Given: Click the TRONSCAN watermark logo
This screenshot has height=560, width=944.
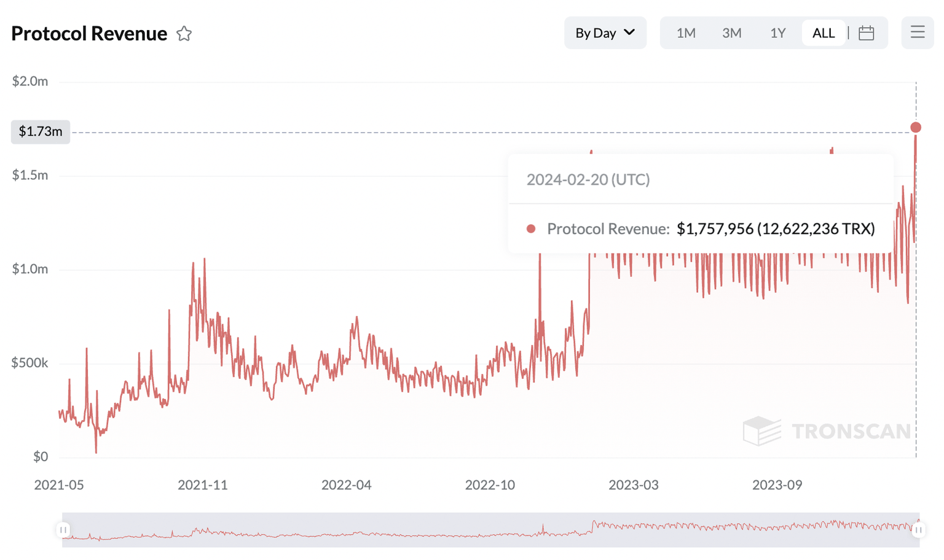Looking at the screenshot, I should coord(827,430).
